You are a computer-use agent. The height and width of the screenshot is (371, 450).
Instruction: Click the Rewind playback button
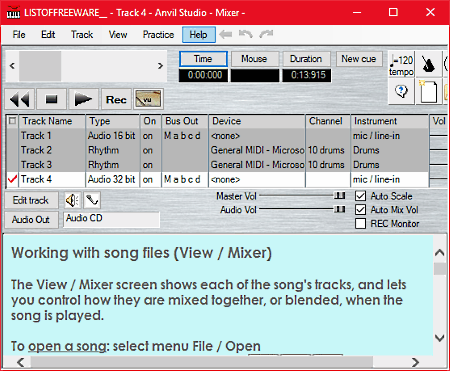20,99
